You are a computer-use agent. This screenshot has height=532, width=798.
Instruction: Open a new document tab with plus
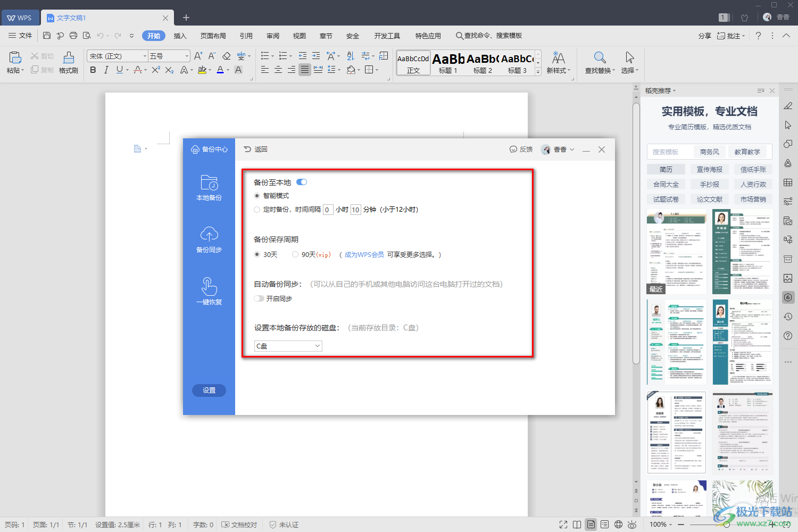point(186,18)
